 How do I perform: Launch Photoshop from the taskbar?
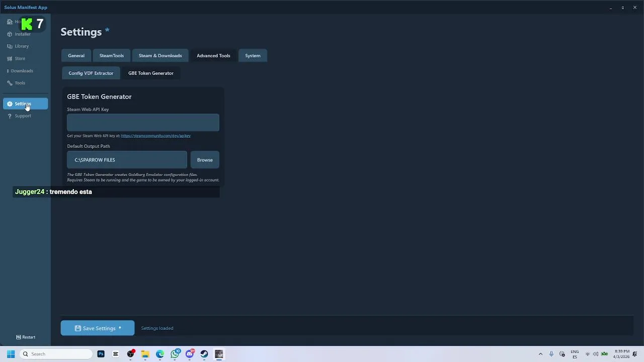[101, 354]
